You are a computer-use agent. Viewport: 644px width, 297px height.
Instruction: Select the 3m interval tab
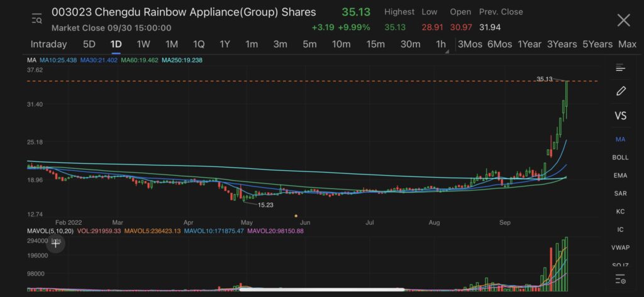[x=280, y=45]
